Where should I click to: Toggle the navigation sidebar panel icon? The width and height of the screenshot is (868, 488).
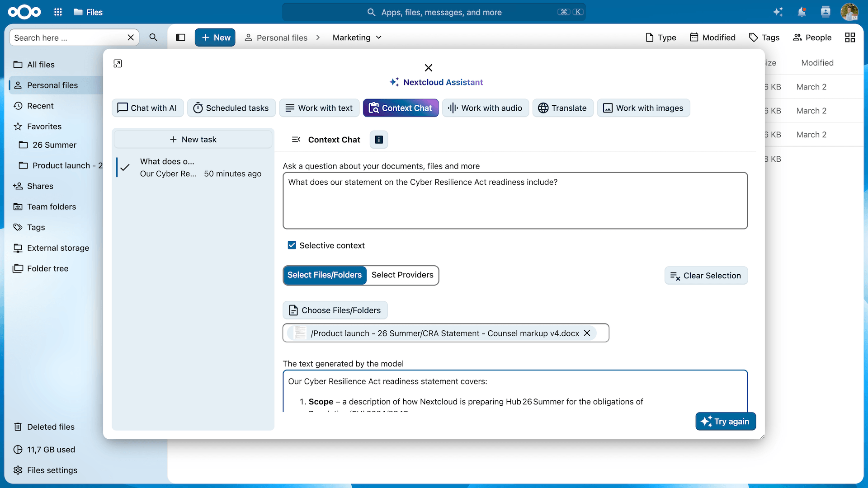point(181,38)
